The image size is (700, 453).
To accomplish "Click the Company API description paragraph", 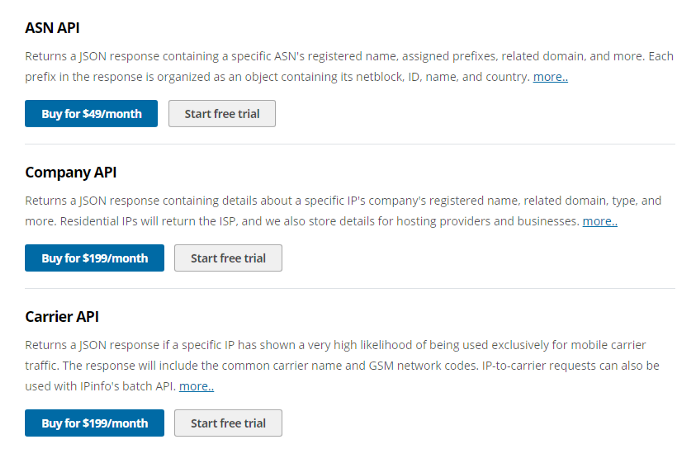I will [x=300, y=201].
